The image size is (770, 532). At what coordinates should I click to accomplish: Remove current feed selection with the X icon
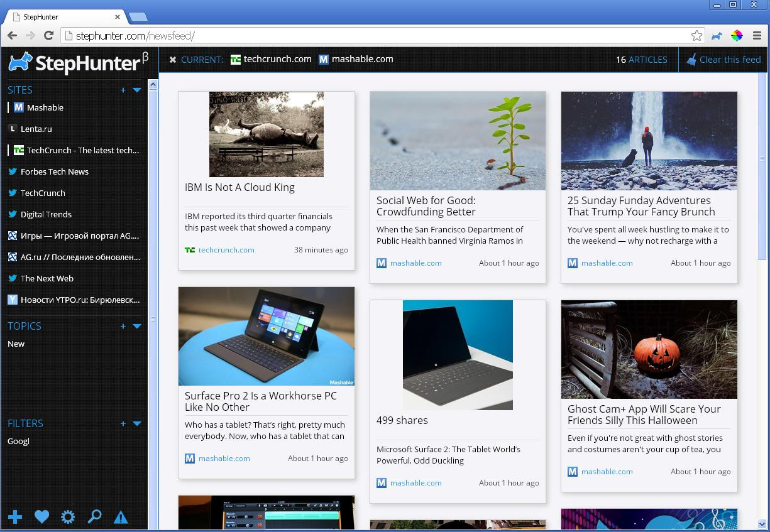[173, 60]
